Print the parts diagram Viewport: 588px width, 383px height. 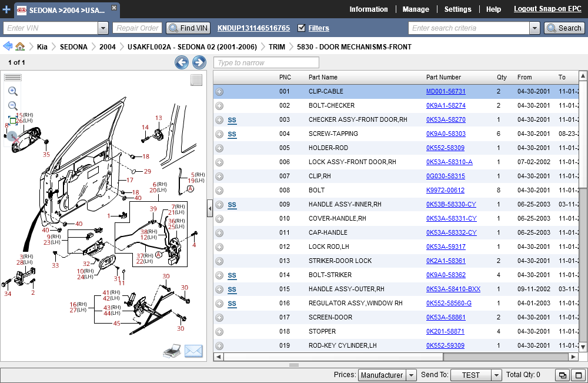pos(172,351)
